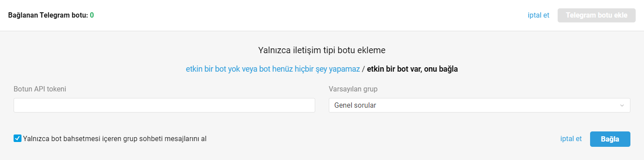Click the blue Bağla button

pos(610,139)
